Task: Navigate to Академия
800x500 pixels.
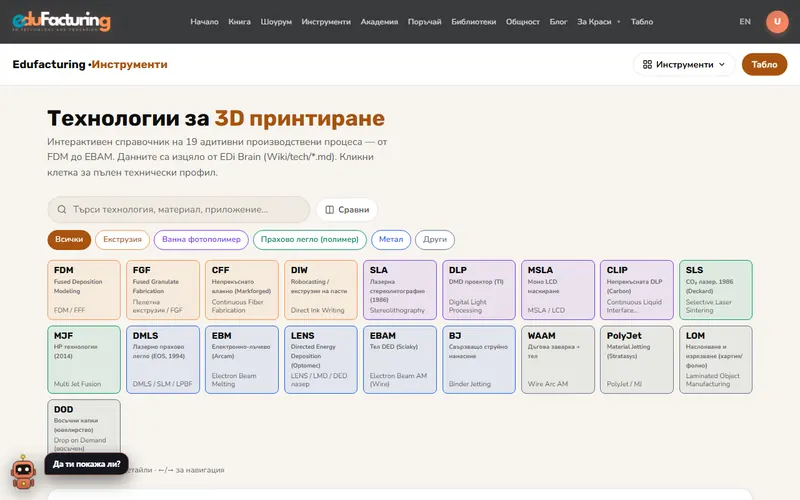Action: (379, 22)
